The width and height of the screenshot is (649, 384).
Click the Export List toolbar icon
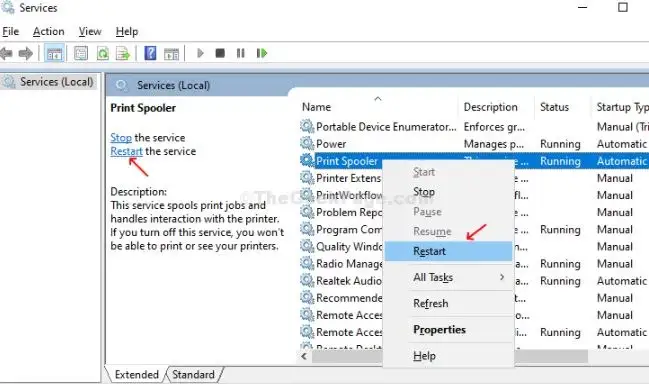(x=123, y=53)
